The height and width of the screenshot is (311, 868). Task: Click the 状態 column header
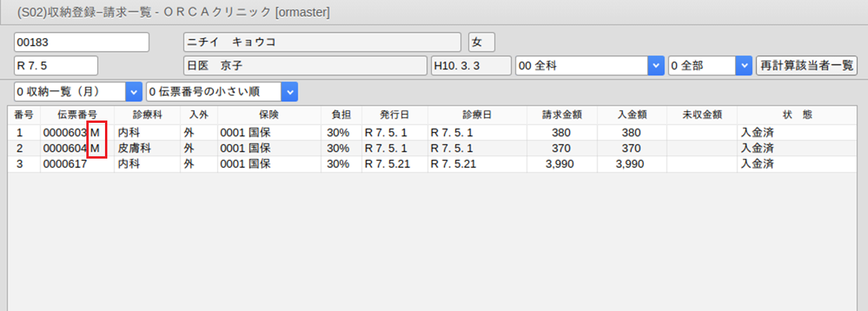(x=797, y=115)
